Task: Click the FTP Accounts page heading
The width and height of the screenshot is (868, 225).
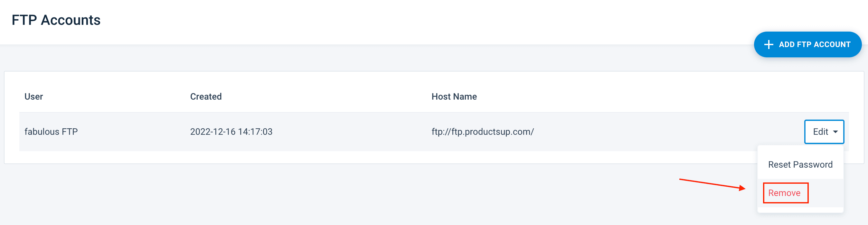Action: (x=56, y=20)
